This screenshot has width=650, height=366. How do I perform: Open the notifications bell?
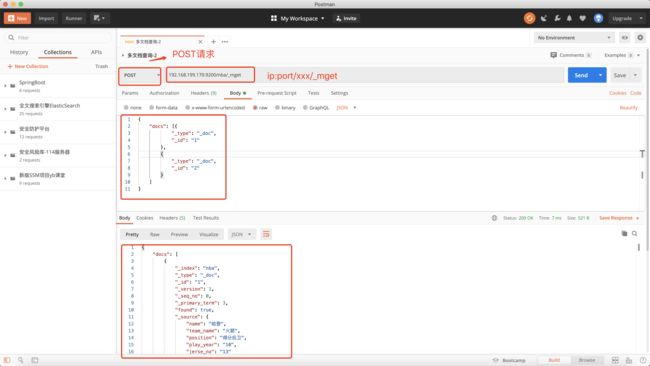pyautogui.click(x=569, y=18)
